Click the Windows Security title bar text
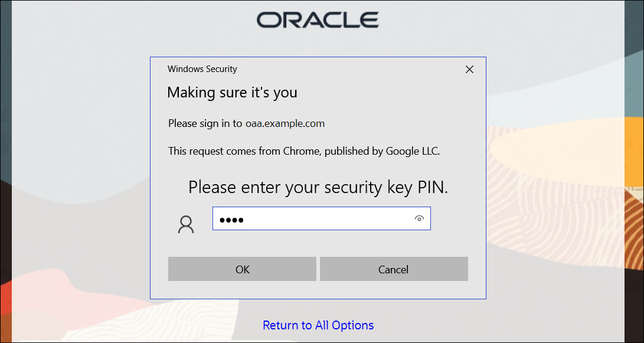 tap(202, 69)
